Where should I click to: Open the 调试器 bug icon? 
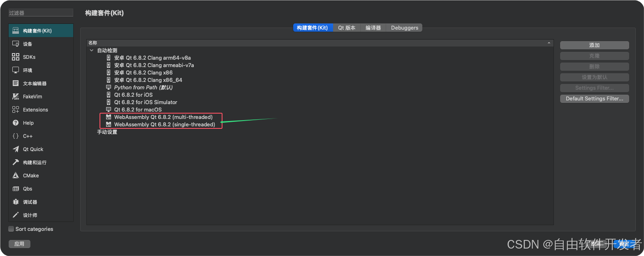pos(16,202)
